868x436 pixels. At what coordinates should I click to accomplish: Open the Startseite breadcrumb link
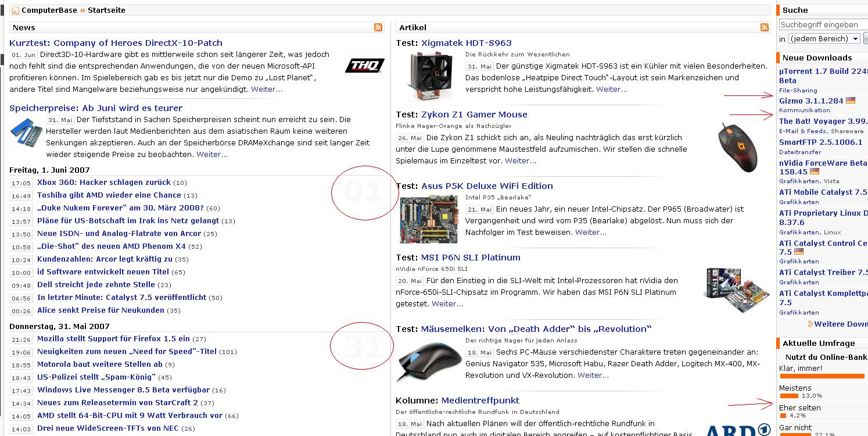106,10
